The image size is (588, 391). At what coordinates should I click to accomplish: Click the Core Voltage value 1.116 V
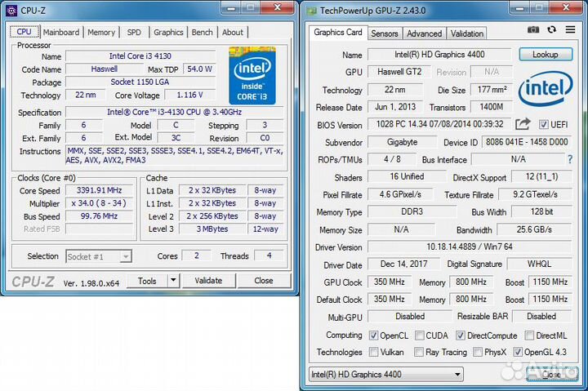[189, 95]
